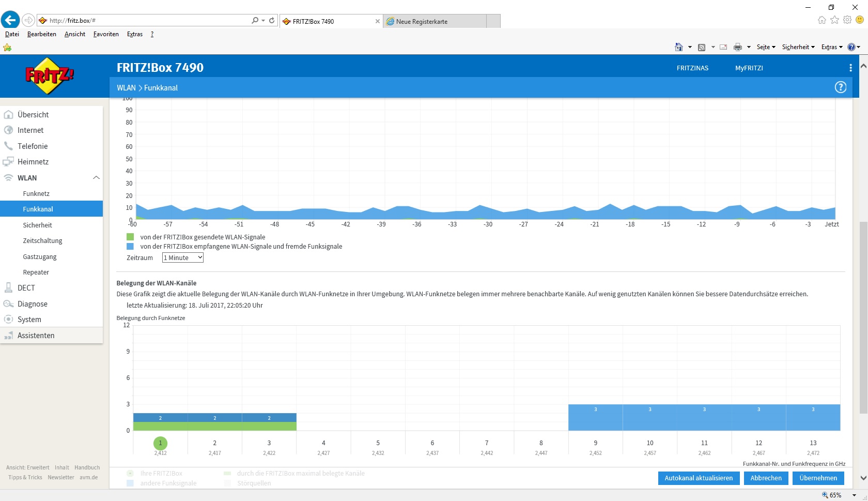Open the FRITZ!Box three-dot menu
The height and width of the screenshot is (501, 868).
(850, 68)
